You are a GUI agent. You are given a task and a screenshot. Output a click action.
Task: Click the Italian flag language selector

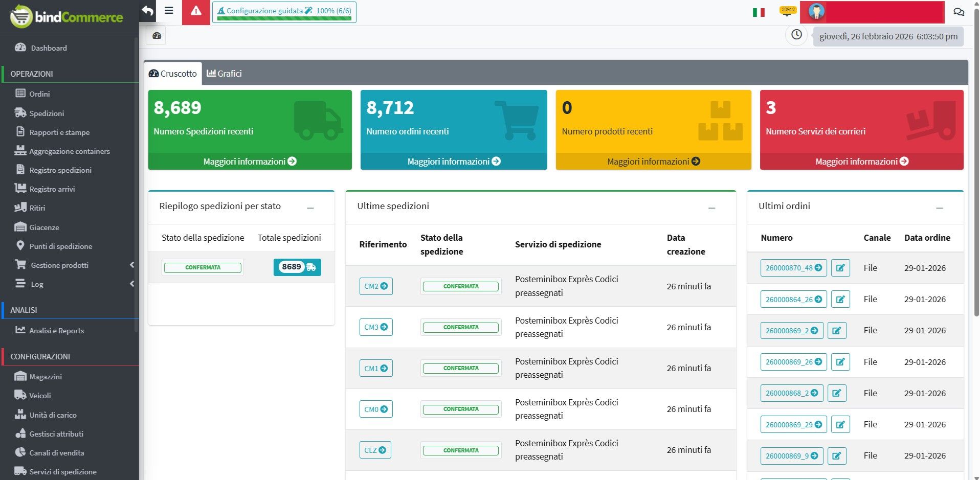point(758,12)
